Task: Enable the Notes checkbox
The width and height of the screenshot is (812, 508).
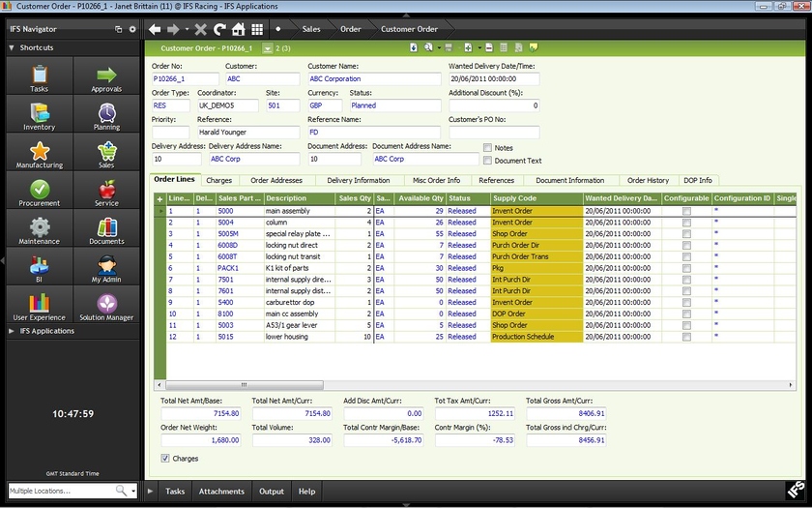Action: click(x=488, y=148)
